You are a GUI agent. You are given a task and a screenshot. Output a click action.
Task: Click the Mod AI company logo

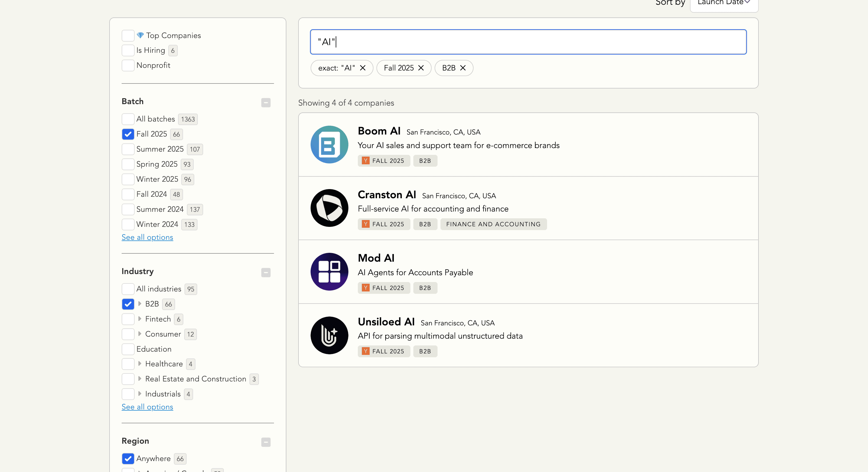[x=329, y=271]
